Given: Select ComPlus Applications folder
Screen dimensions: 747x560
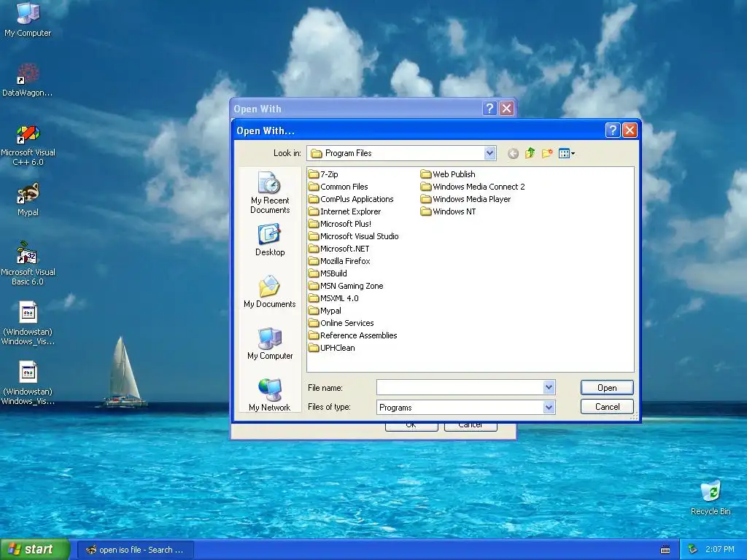Looking at the screenshot, I should [351, 199].
